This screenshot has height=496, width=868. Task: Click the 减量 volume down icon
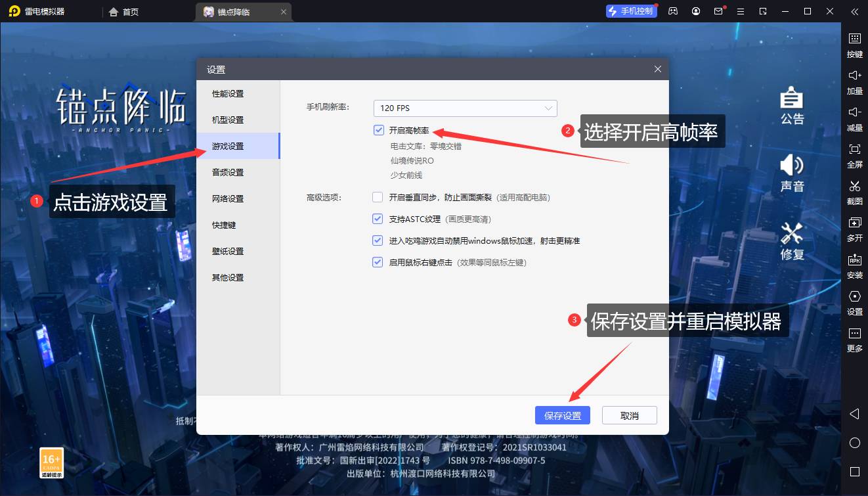(x=854, y=112)
